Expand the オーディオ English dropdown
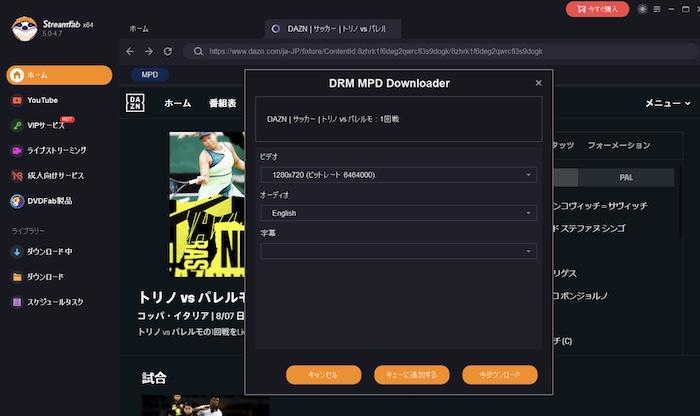Image resolution: width=700 pixels, height=416 pixels. point(398,213)
